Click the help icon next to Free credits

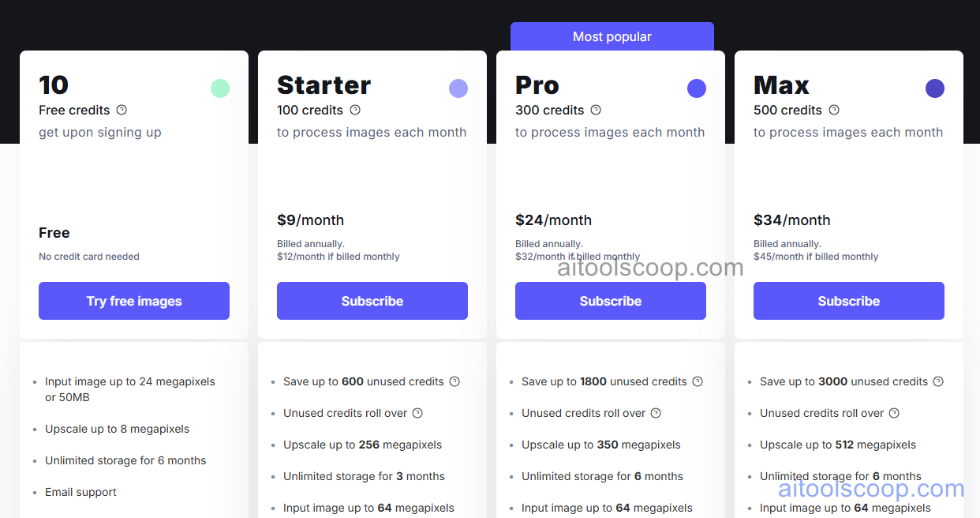(x=122, y=111)
